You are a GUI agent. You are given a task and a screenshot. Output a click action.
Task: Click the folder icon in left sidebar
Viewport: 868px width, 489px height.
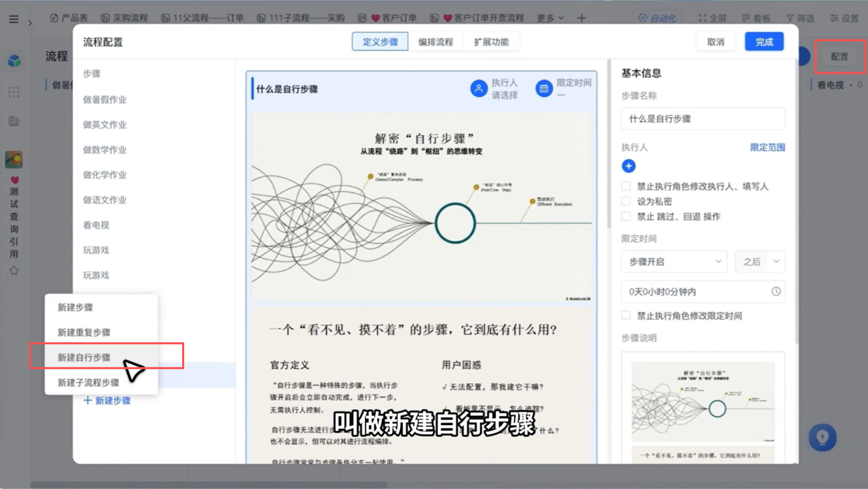point(14,121)
